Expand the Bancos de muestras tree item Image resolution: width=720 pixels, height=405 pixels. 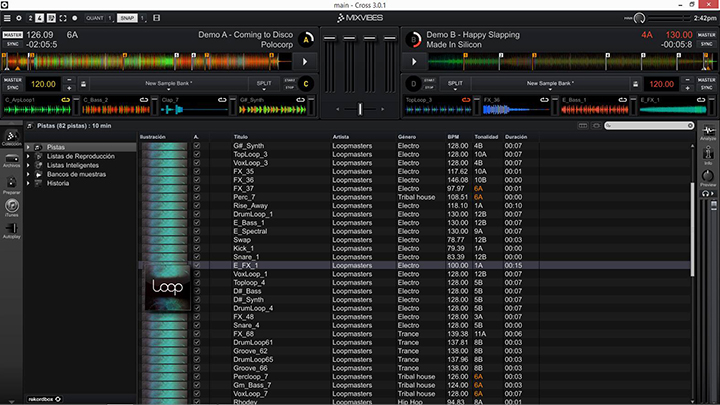(28, 174)
